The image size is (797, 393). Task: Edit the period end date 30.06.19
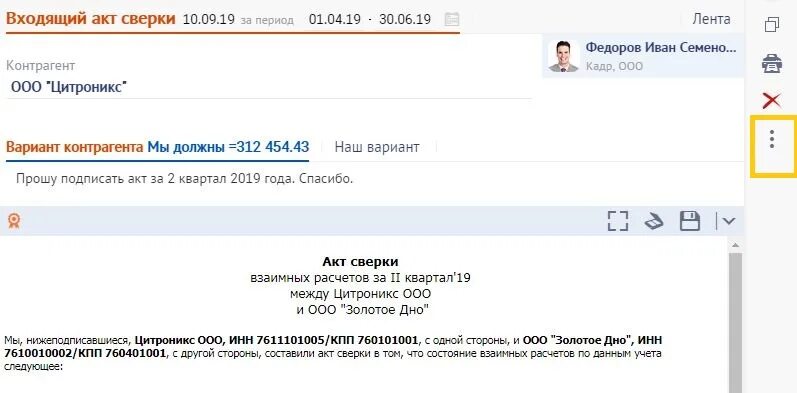click(x=405, y=20)
